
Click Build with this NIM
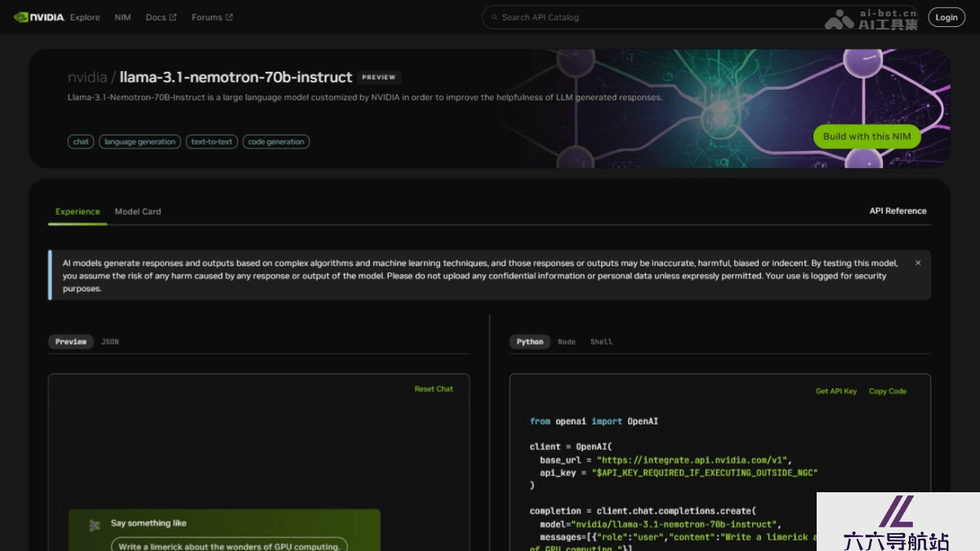pyautogui.click(x=866, y=136)
